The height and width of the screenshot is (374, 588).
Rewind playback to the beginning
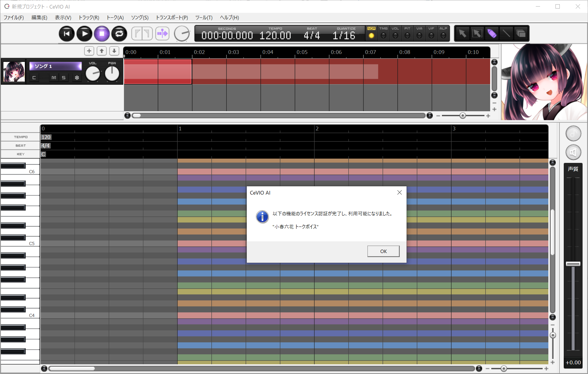pos(66,34)
